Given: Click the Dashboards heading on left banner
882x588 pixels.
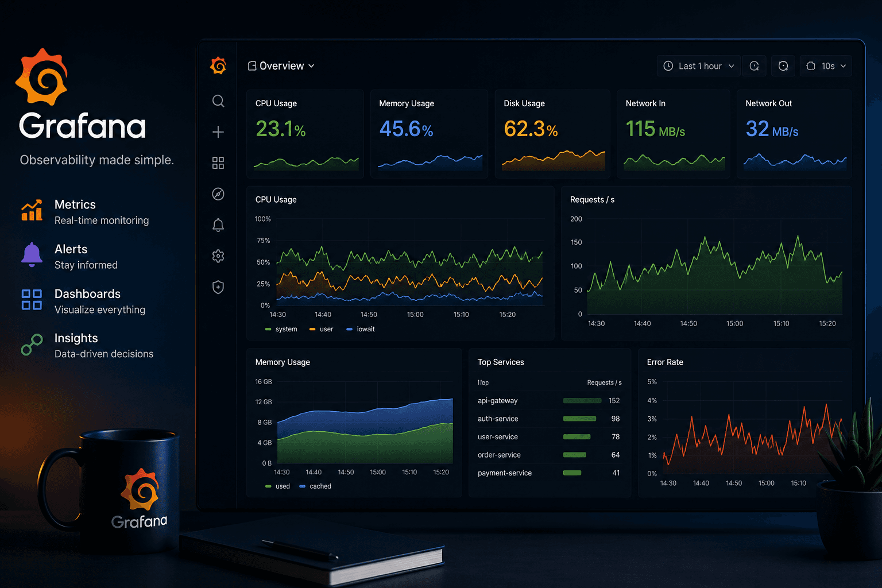Looking at the screenshot, I should point(87,294).
